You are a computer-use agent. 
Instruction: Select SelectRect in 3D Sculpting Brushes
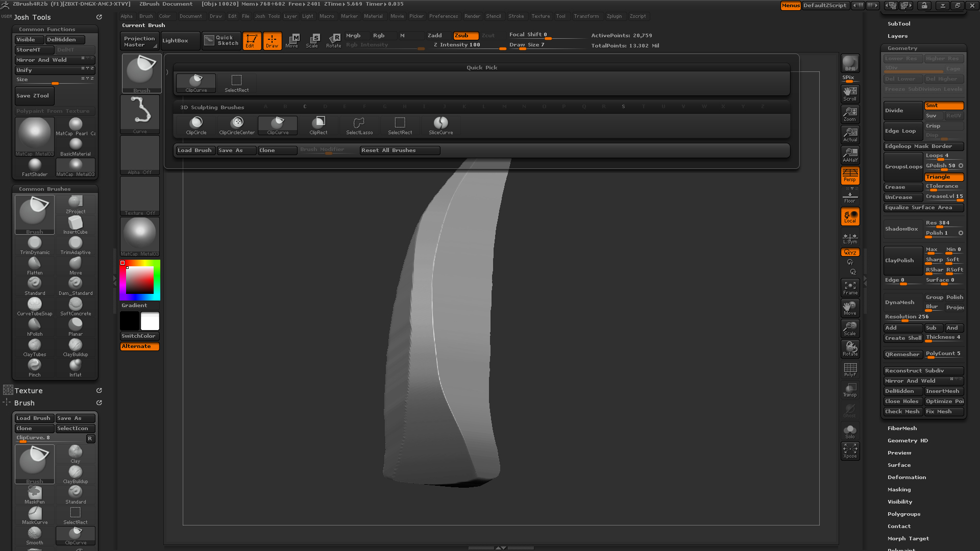pos(400,126)
